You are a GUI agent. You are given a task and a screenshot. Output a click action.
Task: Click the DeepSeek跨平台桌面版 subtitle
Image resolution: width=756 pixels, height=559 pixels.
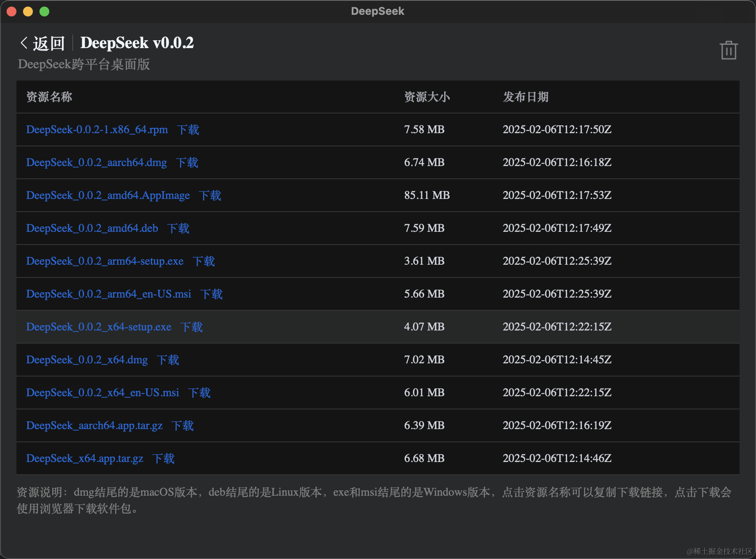[84, 65]
